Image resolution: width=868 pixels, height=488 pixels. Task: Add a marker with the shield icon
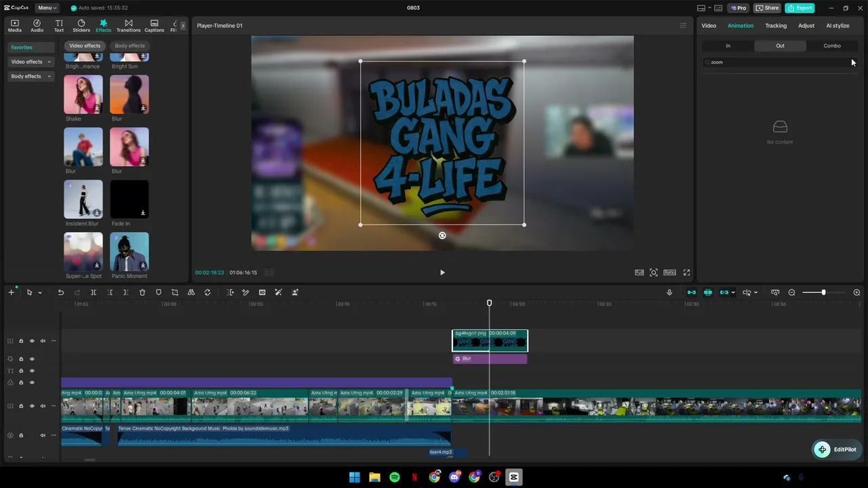[159, 293]
